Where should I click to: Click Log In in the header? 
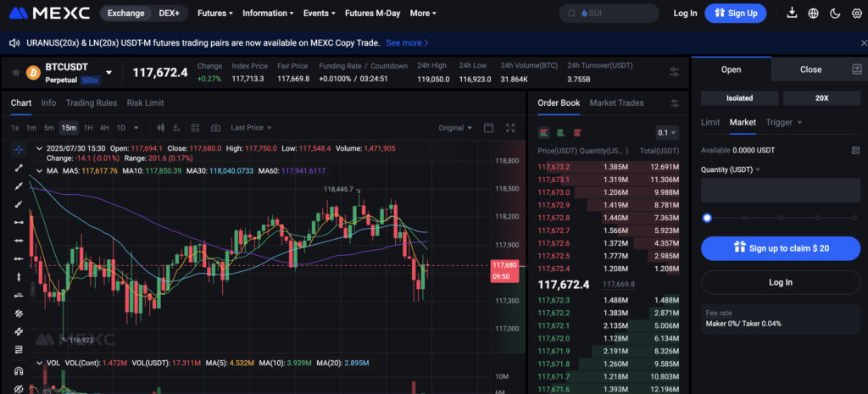[685, 14]
